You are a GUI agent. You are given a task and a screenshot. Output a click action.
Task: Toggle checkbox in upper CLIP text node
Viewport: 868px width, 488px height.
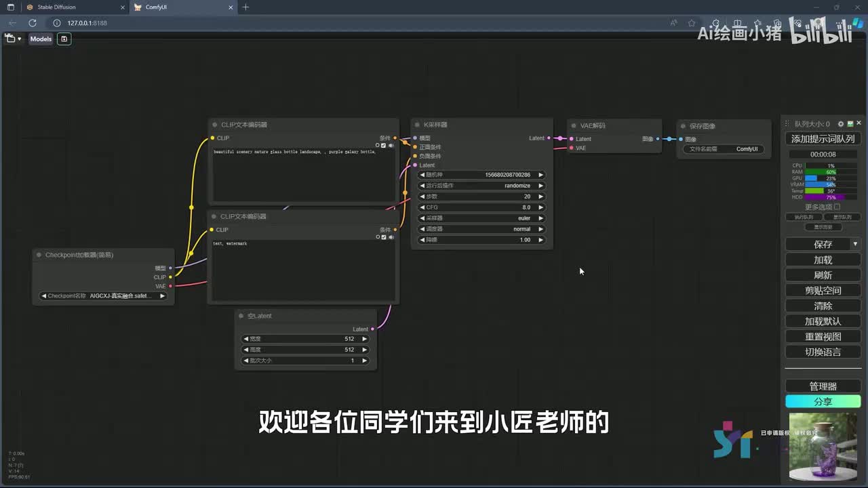pos(384,145)
